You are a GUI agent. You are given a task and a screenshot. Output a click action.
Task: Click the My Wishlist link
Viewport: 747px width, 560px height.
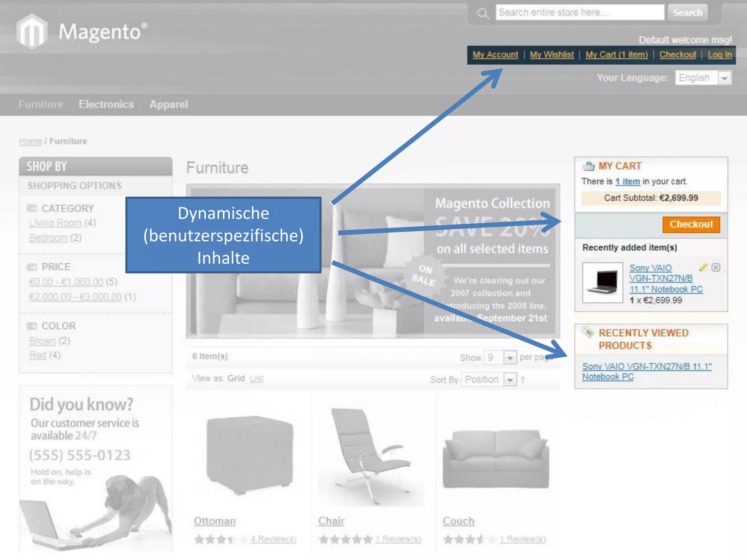pos(551,55)
